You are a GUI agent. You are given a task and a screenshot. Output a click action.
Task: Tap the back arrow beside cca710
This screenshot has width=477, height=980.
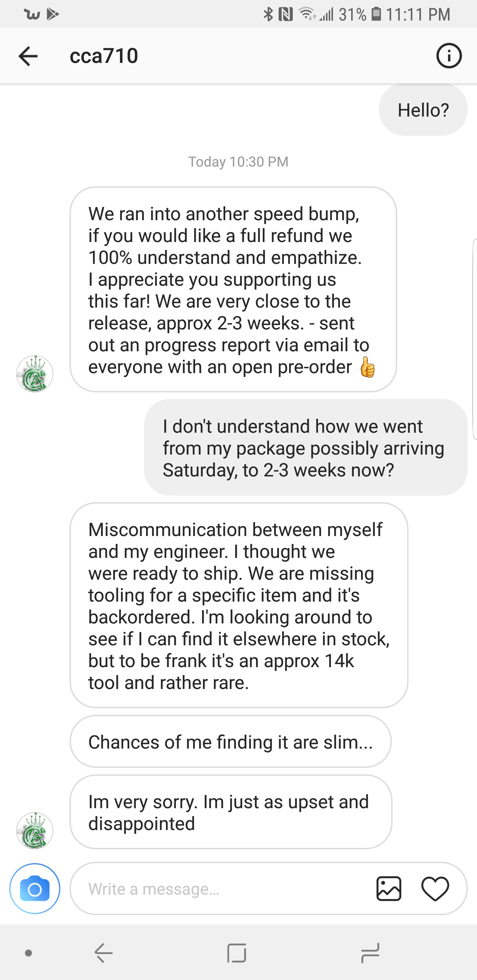tap(28, 56)
